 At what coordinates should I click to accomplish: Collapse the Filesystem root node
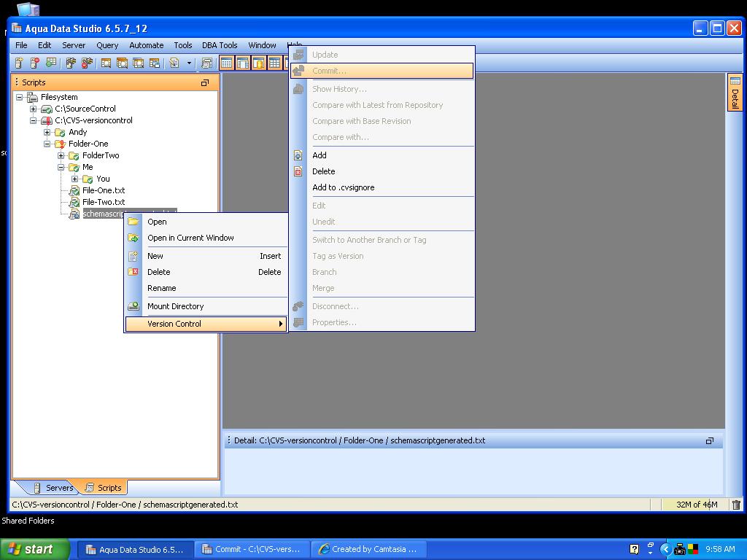(19, 97)
